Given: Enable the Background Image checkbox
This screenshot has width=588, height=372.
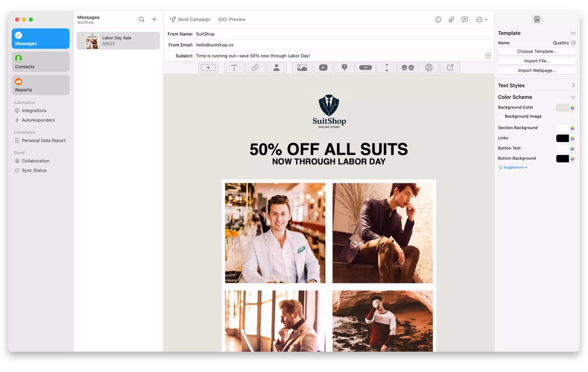Looking at the screenshot, I should coord(500,116).
